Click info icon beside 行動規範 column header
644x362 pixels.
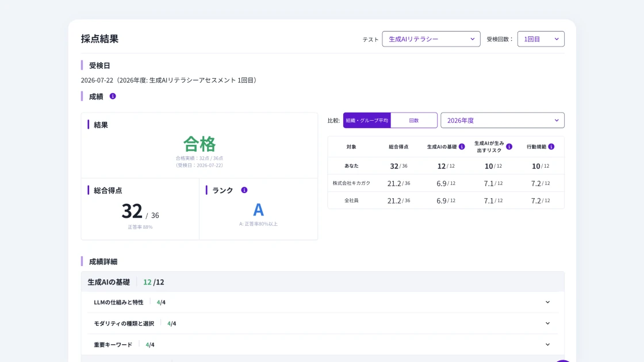point(551,147)
